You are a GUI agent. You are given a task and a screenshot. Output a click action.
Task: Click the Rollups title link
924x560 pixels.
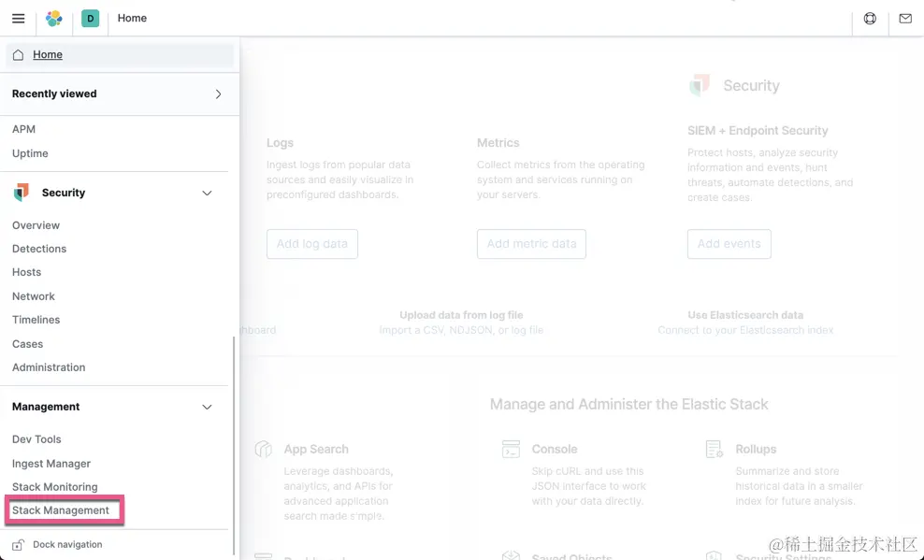[756, 450]
